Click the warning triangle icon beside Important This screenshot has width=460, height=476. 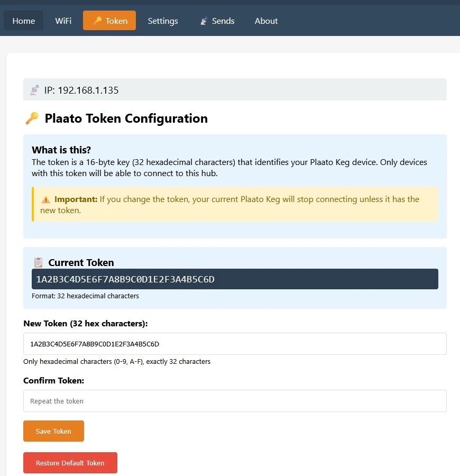tap(46, 199)
